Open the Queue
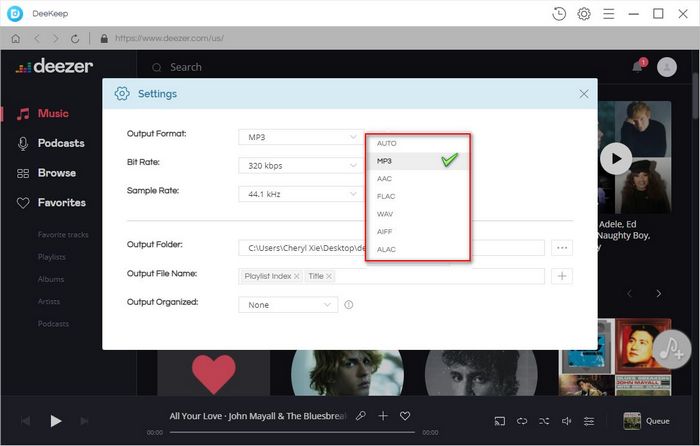This screenshot has width=700, height=446. (x=646, y=421)
